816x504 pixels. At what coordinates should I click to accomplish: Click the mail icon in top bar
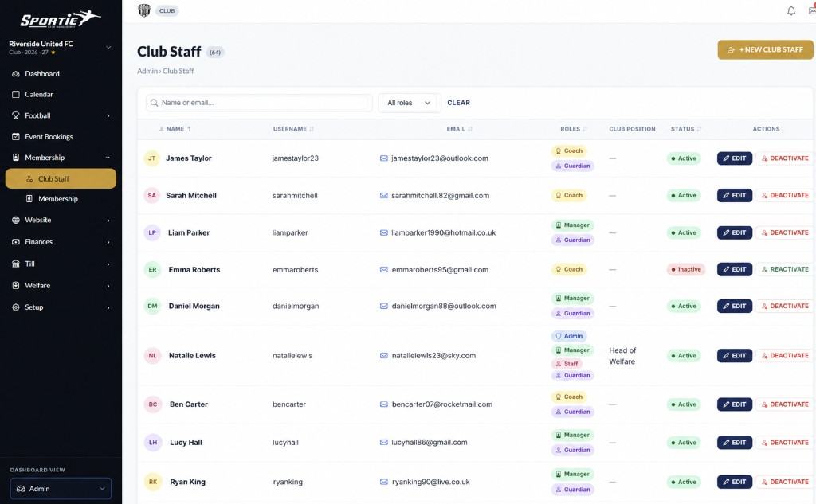tap(812, 11)
